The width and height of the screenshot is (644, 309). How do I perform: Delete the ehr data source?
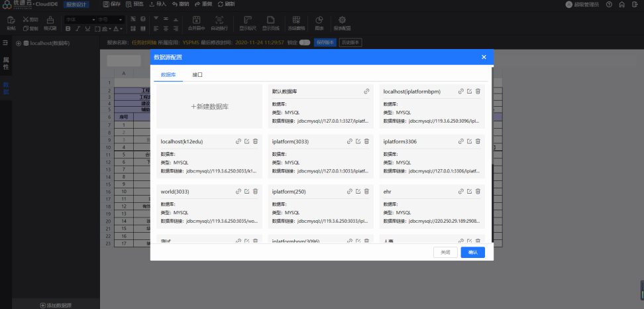pos(478,192)
